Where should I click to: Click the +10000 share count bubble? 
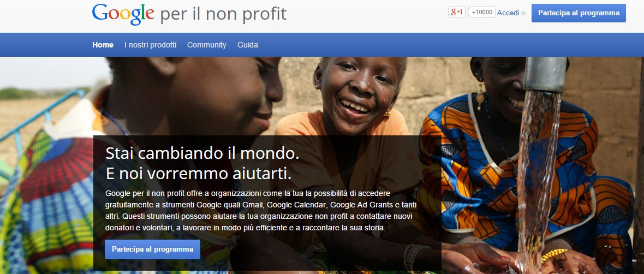(482, 13)
